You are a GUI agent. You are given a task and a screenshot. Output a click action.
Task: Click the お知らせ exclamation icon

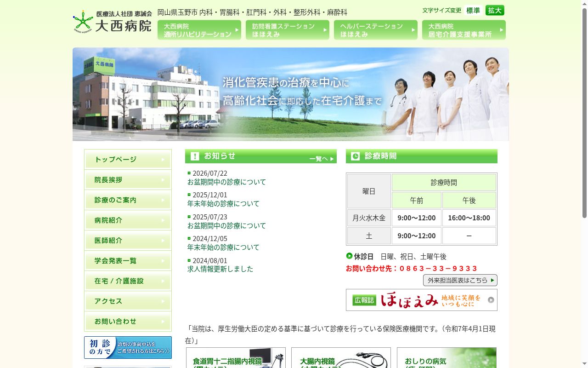coord(195,156)
